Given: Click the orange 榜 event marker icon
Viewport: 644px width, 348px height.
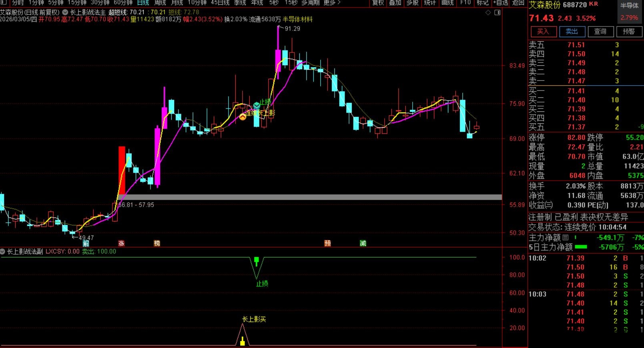Looking at the screenshot, I should coord(157,243).
